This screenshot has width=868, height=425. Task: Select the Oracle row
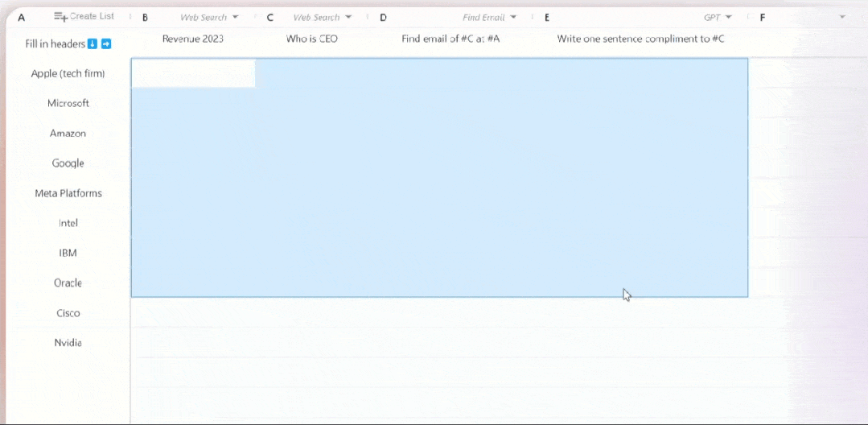[x=68, y=283]
